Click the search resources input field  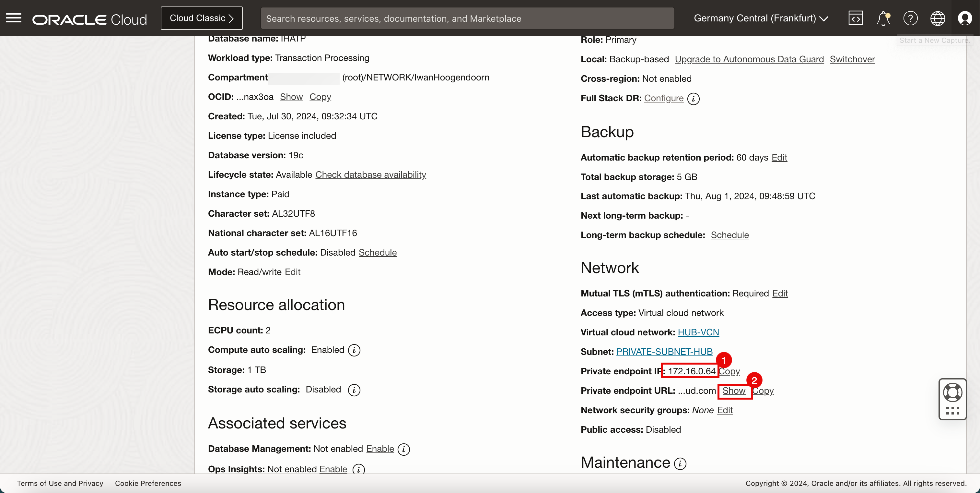pos(467,18)
